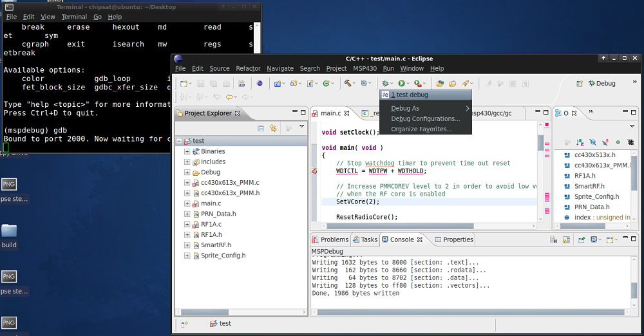Toggle alphabetical Sort in Outline view
Viewport: 644px width, 336px height.
580,142
